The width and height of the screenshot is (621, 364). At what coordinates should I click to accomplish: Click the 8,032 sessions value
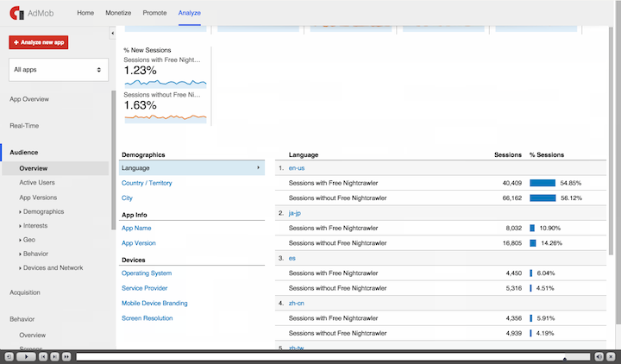click(x=514, y=228)
